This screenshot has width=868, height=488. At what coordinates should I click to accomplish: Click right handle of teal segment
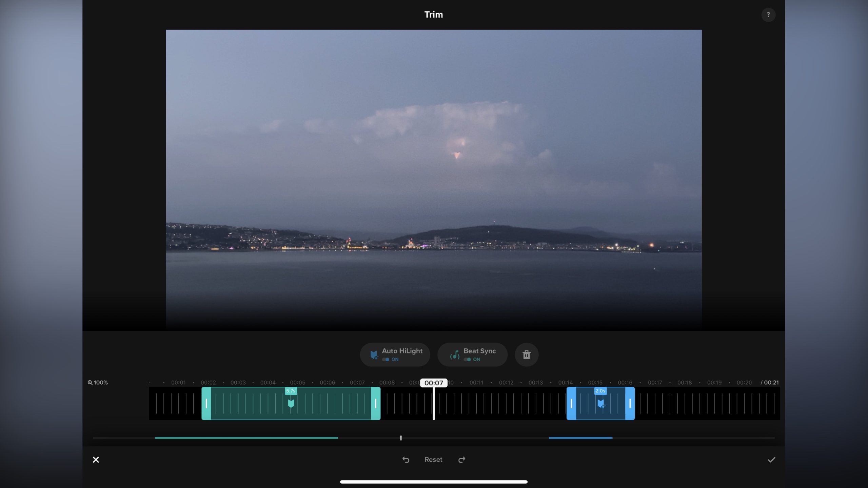376,404
